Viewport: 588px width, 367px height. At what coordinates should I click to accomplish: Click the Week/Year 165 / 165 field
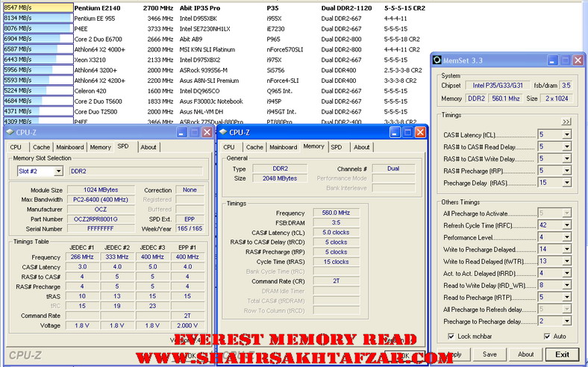click(190, 229)
